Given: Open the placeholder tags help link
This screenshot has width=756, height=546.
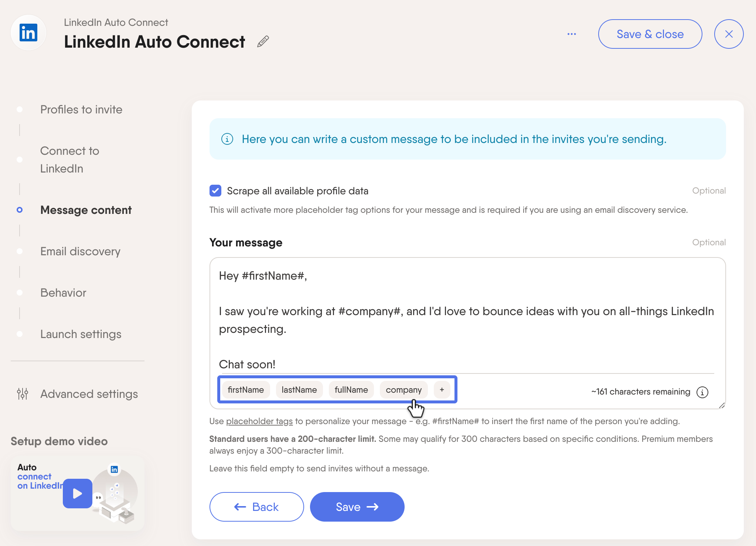Looking at the screenshot, I should coord(259,421).
